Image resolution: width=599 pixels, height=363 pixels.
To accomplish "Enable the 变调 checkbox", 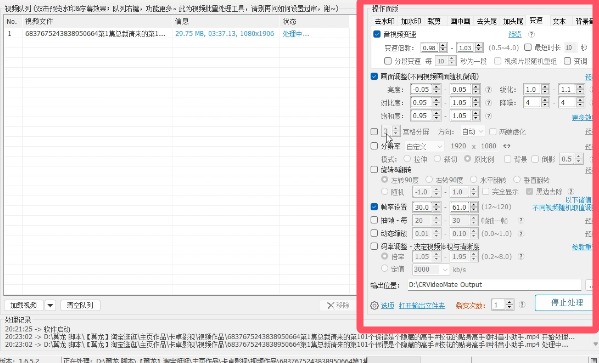I will click(x=567, y=61).
